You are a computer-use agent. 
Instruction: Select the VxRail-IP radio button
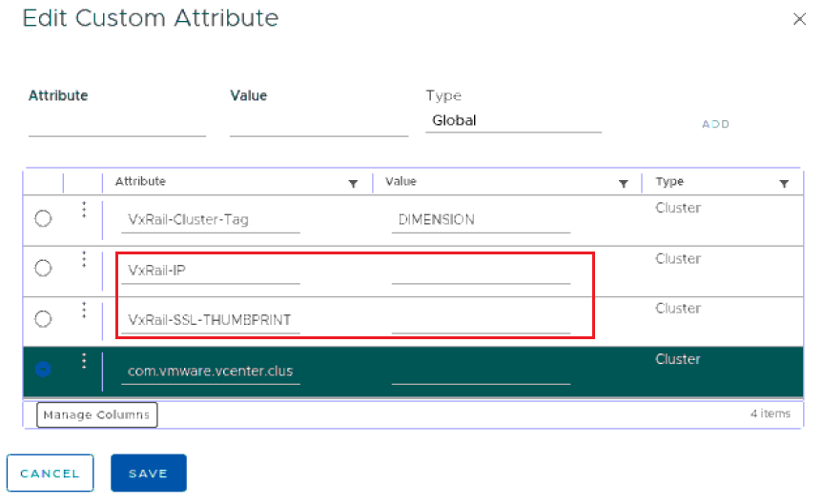pos(43,269)
